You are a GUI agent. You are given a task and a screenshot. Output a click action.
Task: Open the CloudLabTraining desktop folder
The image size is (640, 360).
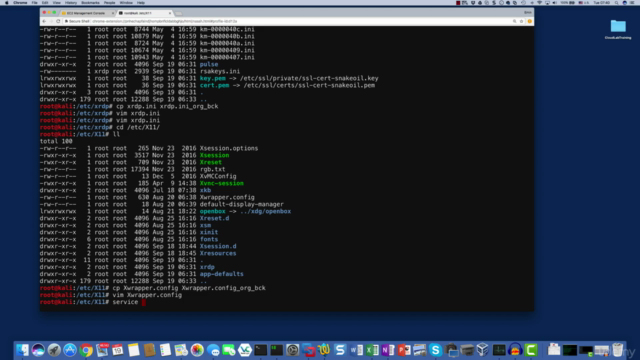point(618,29)
